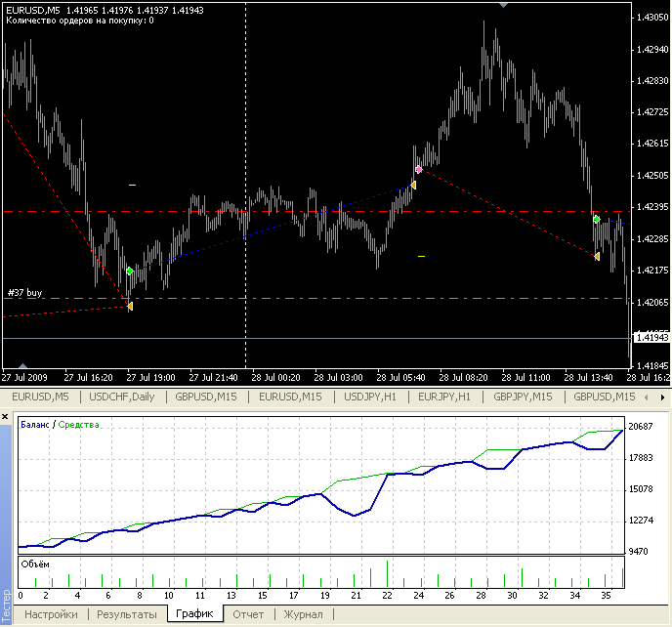Switch to the EURJPY,H1 chart
The width and height of the screenshot is (672, 627).
point(444,397)
